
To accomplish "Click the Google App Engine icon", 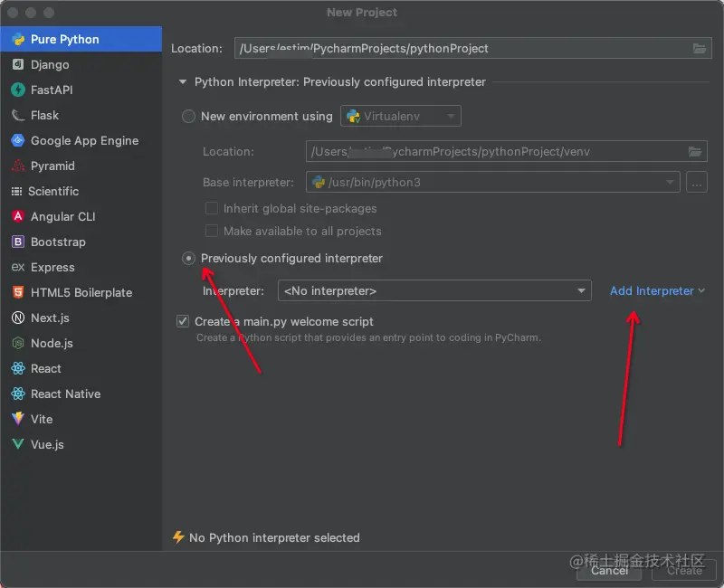I will tap(18, 140).
